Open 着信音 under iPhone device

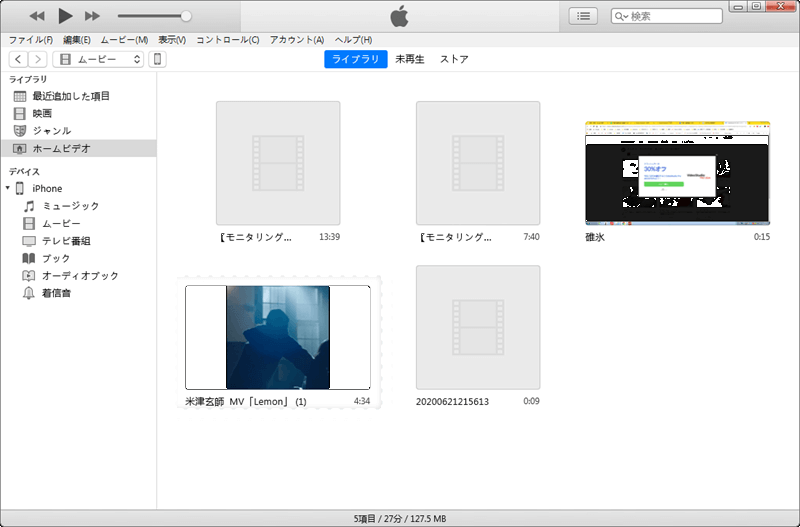click(56, 293)
